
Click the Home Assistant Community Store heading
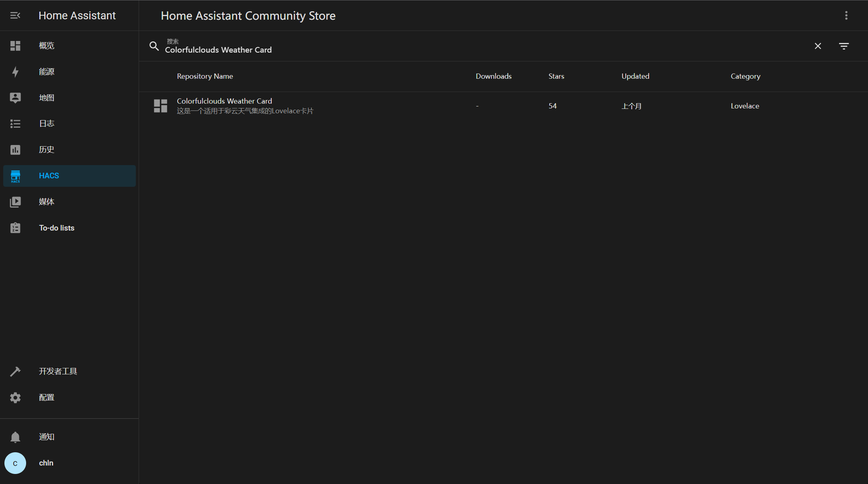click(x=248, y=16)
